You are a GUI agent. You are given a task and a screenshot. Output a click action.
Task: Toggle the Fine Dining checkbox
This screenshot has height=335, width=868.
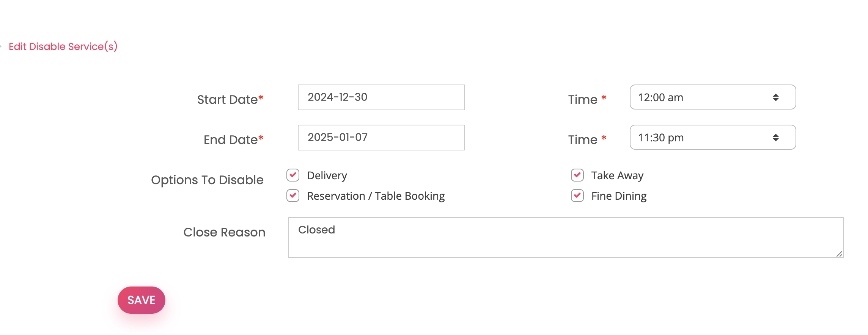(577, 196)
